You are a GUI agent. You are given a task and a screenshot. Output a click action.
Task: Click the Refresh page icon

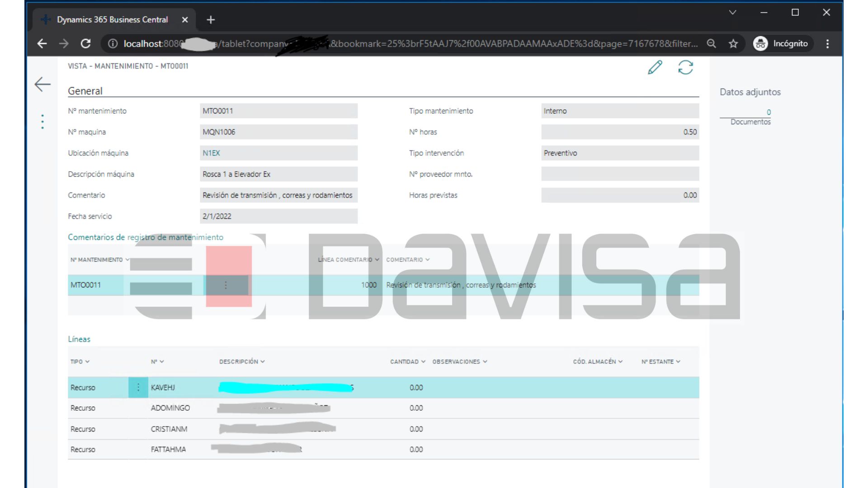685,68
